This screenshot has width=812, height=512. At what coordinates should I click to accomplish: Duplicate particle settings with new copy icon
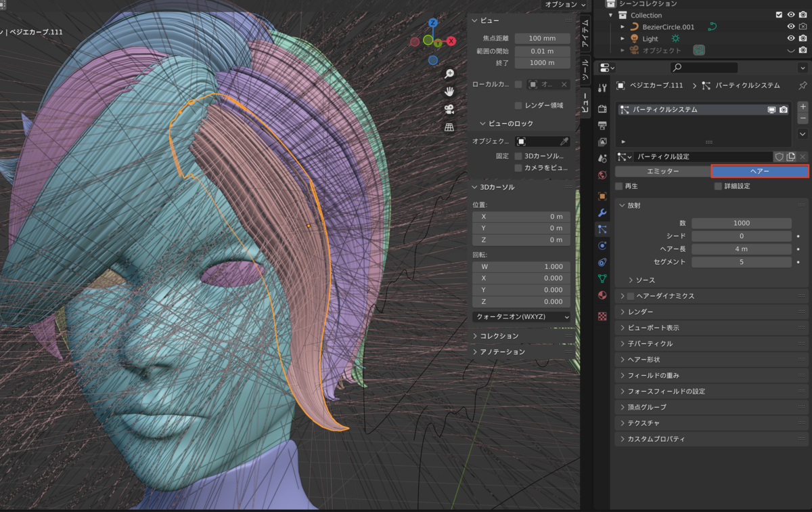coord(790,156)
